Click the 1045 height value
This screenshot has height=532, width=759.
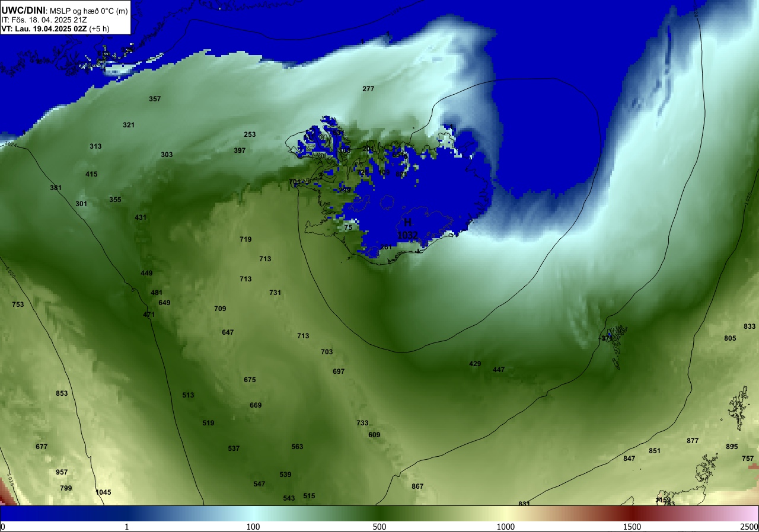point(103,492)
